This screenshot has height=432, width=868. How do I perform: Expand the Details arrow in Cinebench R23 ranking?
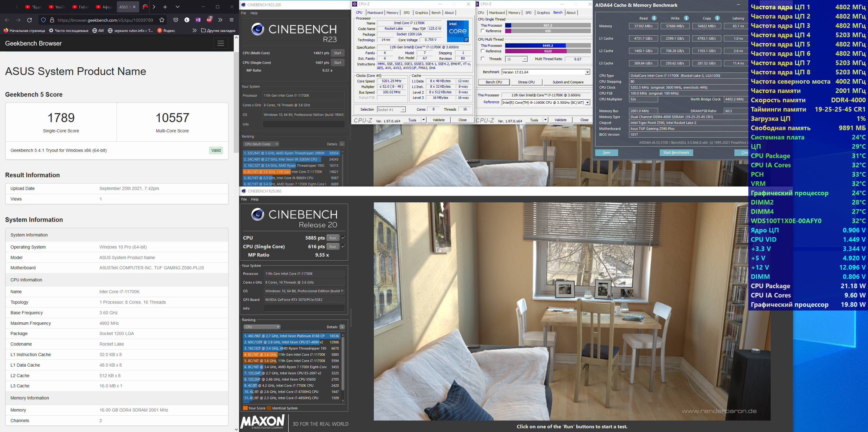tap(342, 144)
